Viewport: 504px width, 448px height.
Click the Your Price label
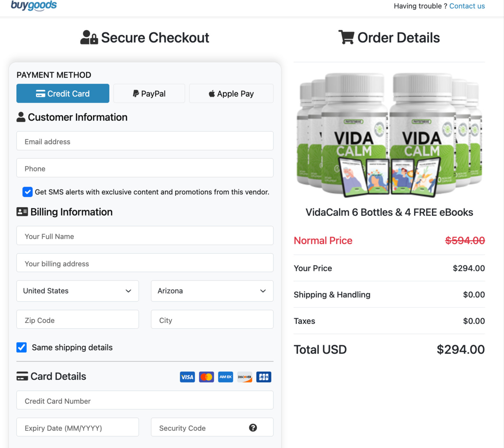click(x=313, y=268)
